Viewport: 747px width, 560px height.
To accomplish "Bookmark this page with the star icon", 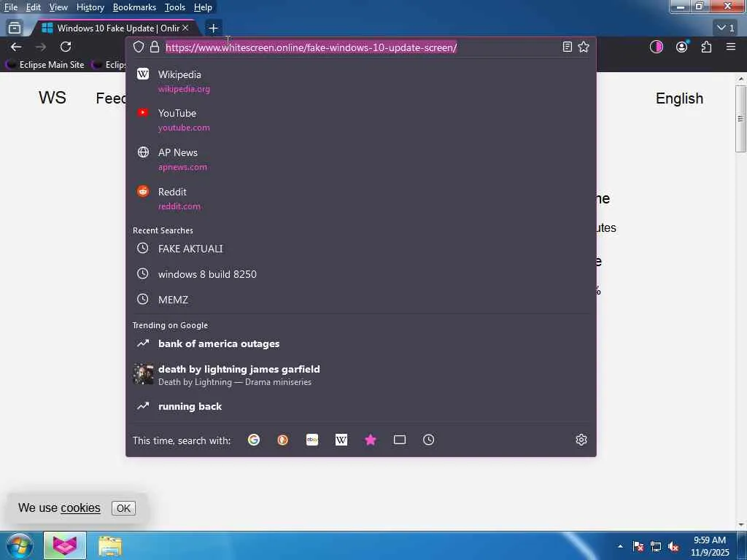I will (584, 47).
